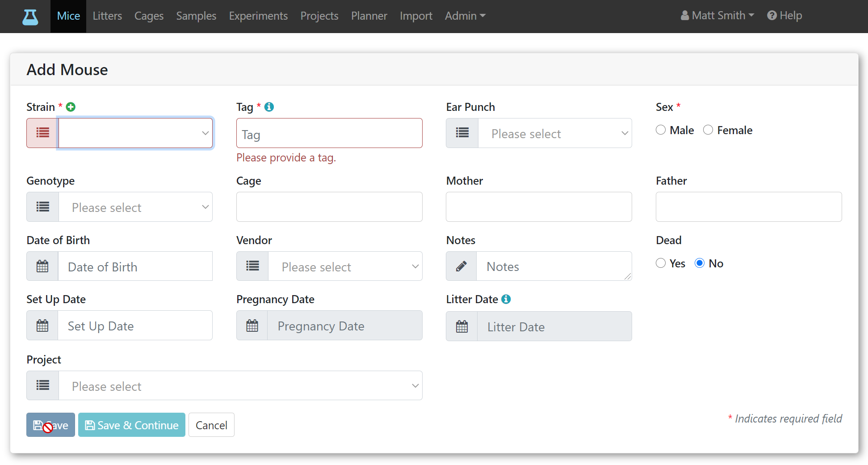Click the Ear Punch list icon
868x465 pixels.
tap(462, 133)
